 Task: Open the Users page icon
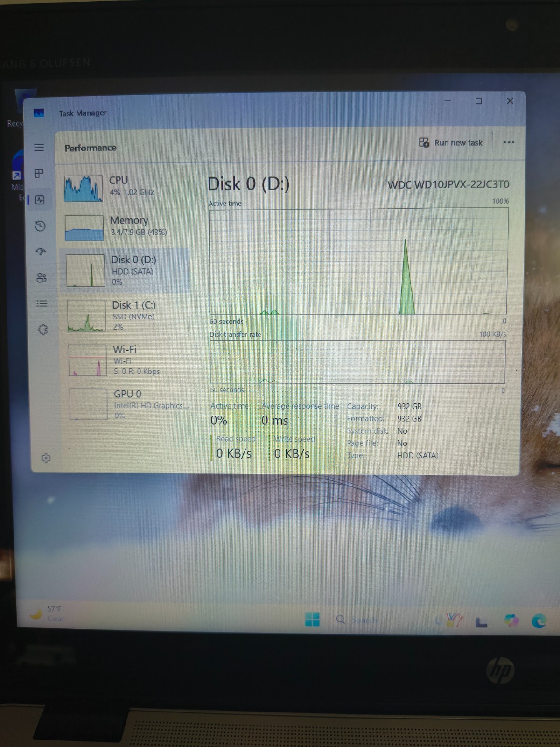42,278
